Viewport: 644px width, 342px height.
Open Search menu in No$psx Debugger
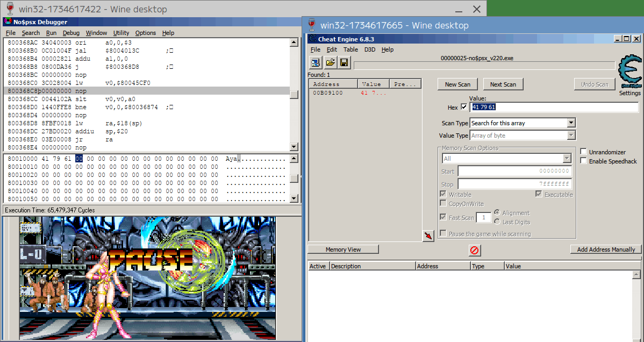pos(31,33)
